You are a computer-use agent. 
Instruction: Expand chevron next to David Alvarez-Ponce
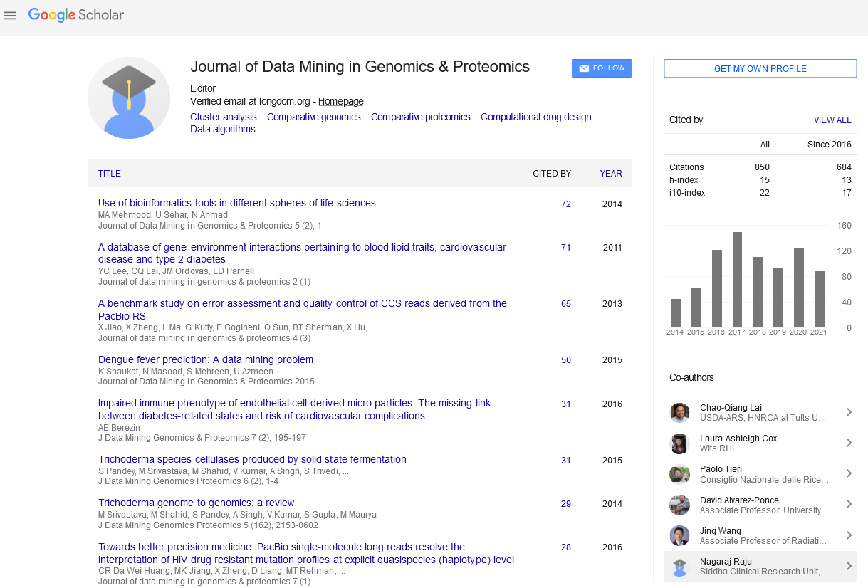(x=849, y=504)
